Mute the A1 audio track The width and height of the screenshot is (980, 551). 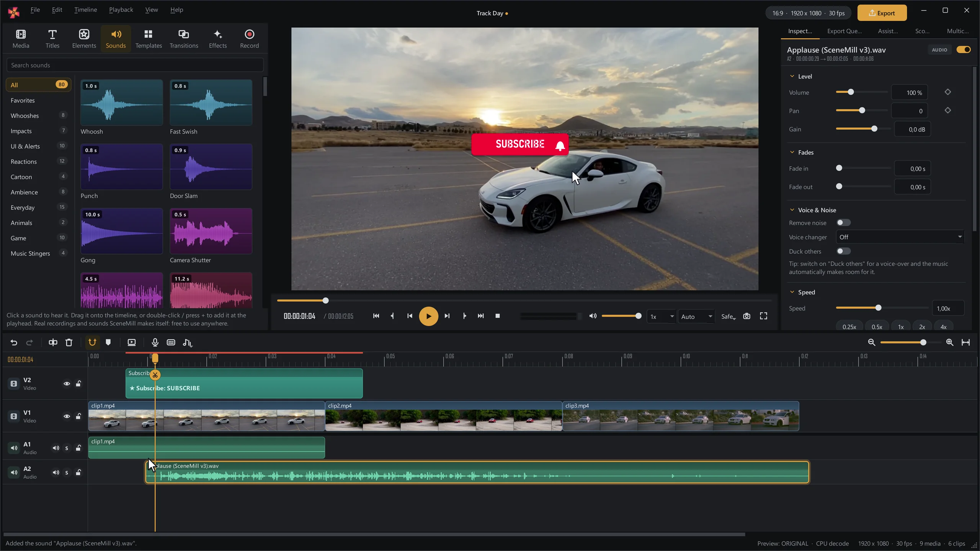pyautogui.click(x=56, y=448)
